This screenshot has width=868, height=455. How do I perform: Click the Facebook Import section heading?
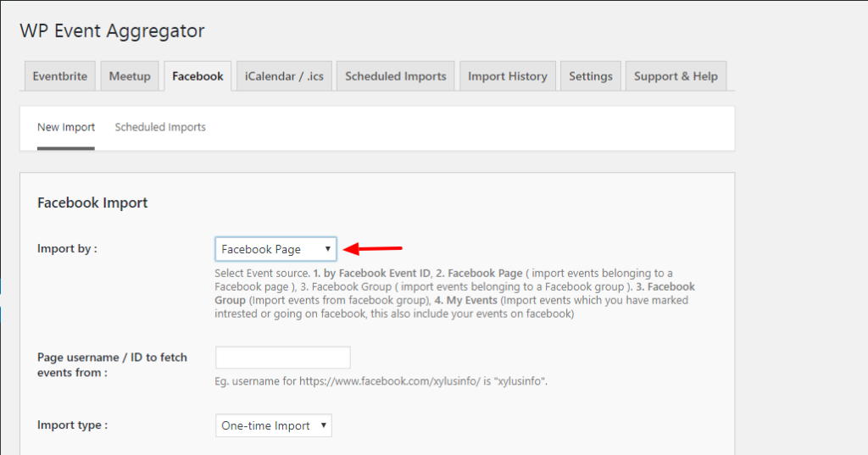[92, 203]
